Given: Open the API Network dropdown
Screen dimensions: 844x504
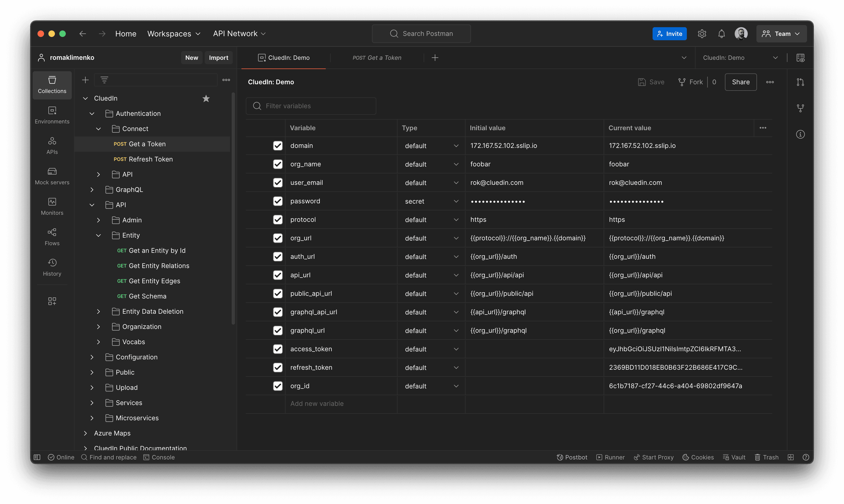Looking at the screenshot, I should tap(239, 34).
